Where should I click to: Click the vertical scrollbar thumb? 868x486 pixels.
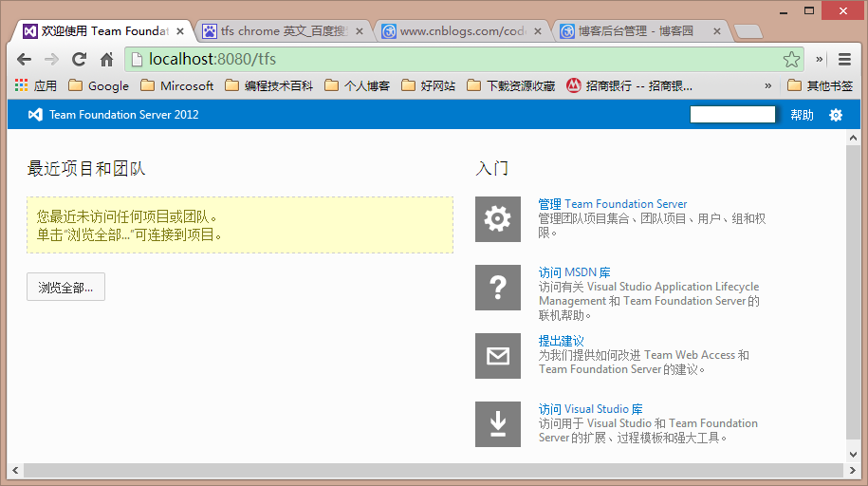(x=853, y=290)
